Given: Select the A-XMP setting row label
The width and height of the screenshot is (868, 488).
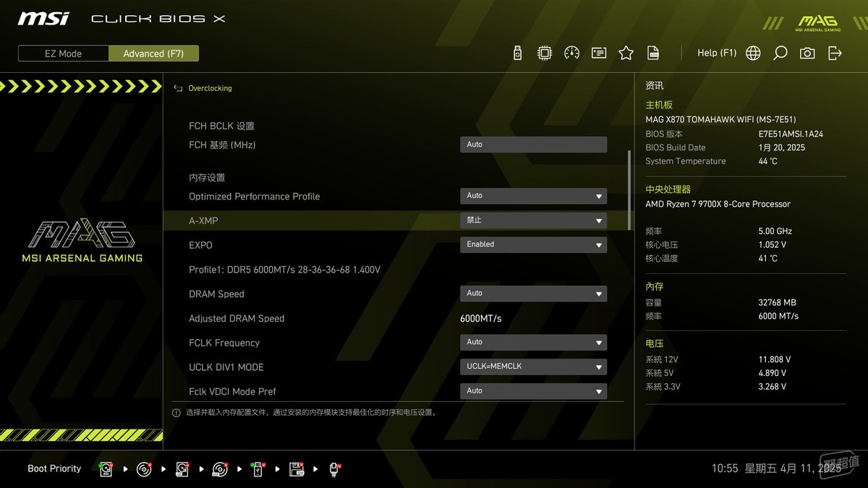Looking at the screenshot, I should coord(203,221).
